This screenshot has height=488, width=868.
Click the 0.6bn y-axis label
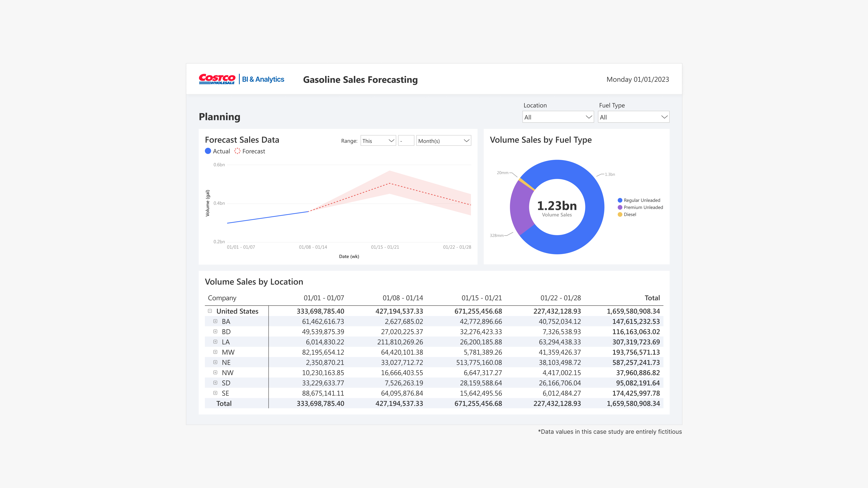[219, 164]
